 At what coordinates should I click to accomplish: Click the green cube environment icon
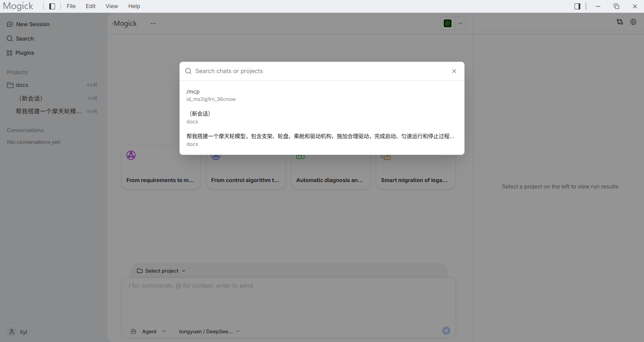pyautogui.click(x=447, y=23)
